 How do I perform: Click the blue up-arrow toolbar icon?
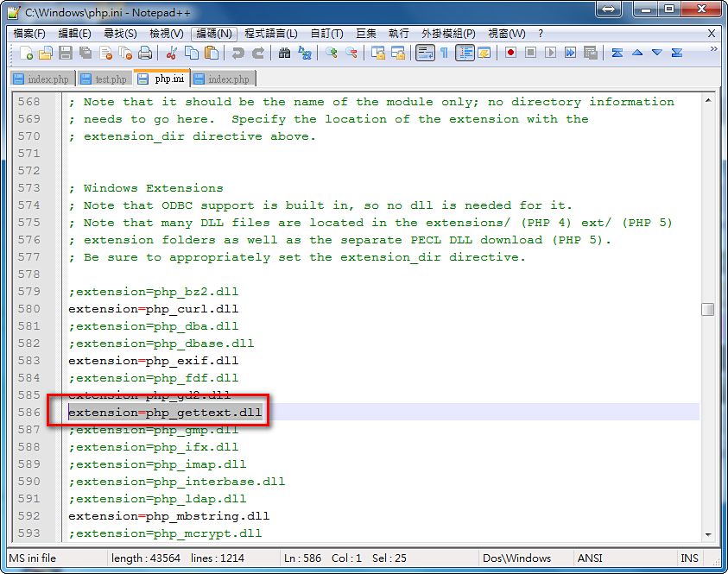(637, 53)
